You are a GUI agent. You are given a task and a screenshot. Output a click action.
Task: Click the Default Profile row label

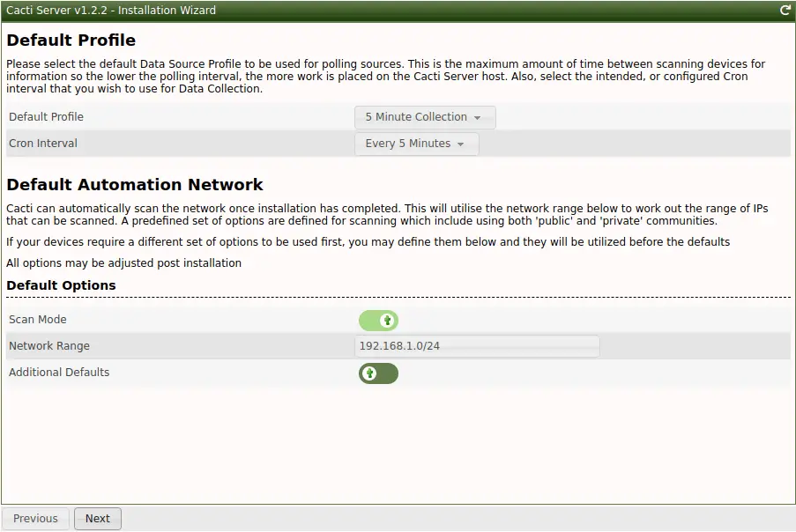pos(46,116)
